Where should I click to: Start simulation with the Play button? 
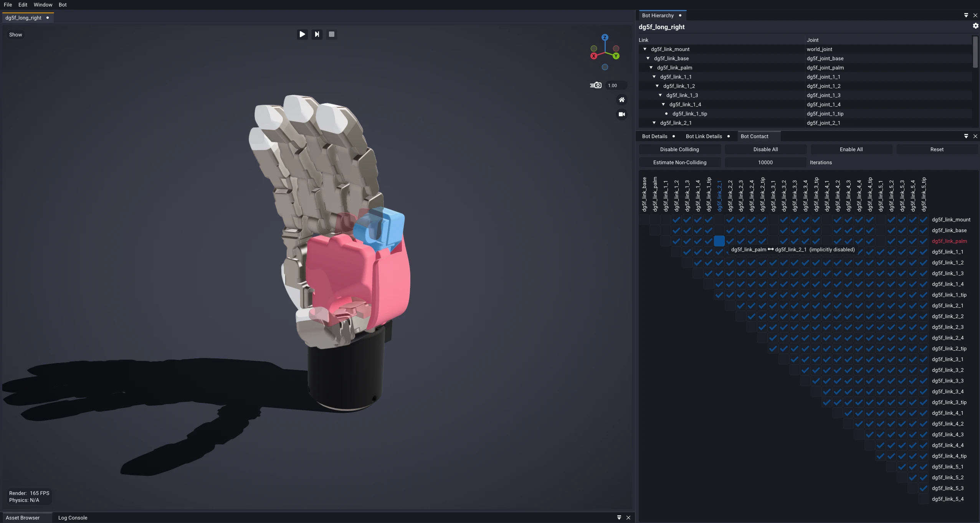(302, 34)
